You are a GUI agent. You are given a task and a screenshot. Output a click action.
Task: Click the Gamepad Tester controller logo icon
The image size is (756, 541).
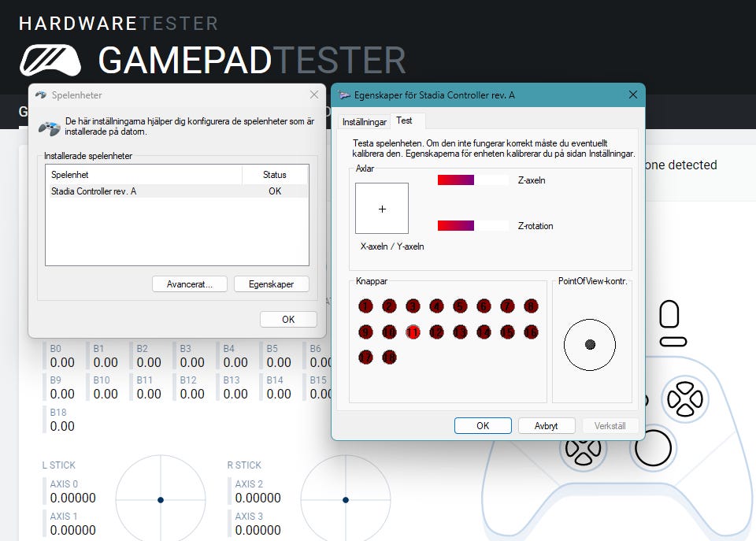click(50, 61)
